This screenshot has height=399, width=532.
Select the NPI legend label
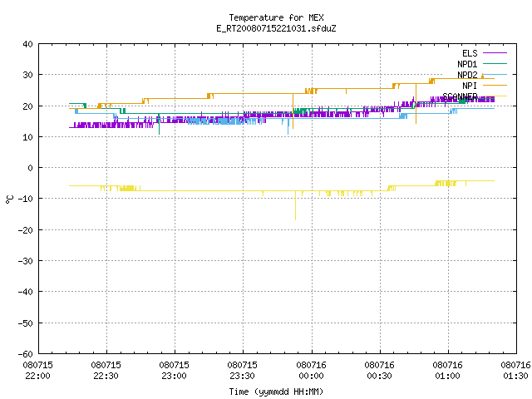[470, 86]
